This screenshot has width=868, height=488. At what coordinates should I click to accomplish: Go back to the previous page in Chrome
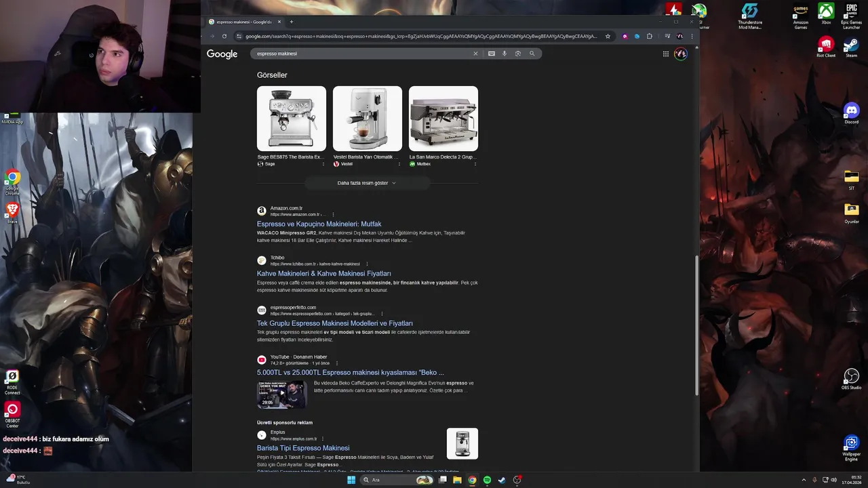[214, 36]
